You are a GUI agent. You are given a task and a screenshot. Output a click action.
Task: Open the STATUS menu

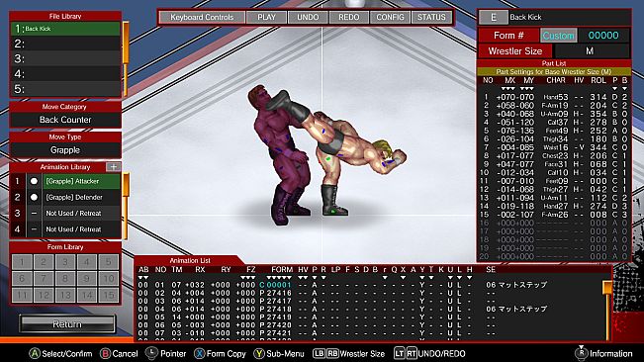[x=431, y=17]
